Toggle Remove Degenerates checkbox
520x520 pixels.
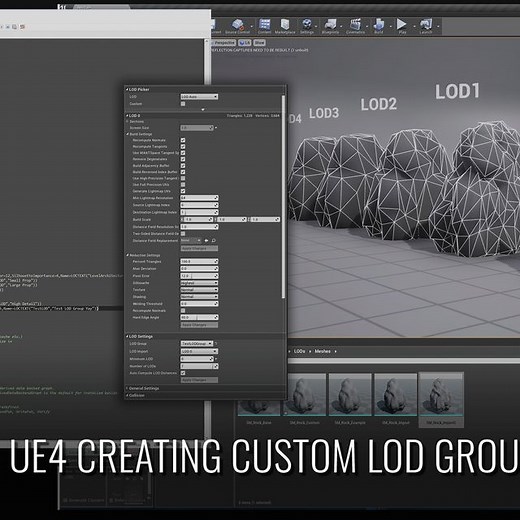pos(183,159)
